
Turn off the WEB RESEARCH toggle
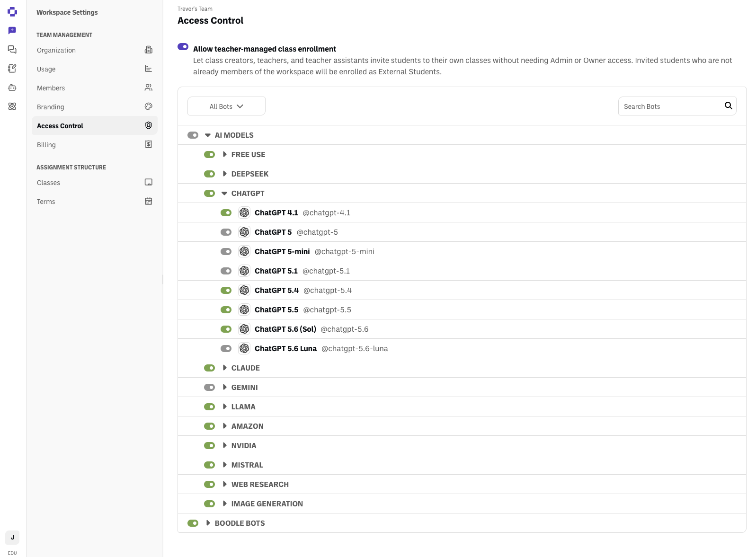pyautogui.click(x=210, y=484)
